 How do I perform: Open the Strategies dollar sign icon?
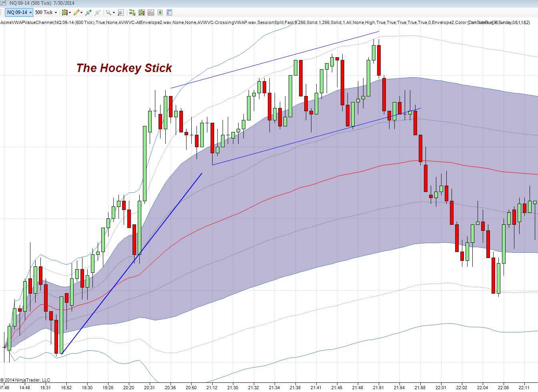pyautogui.click(x=160, y=12)
